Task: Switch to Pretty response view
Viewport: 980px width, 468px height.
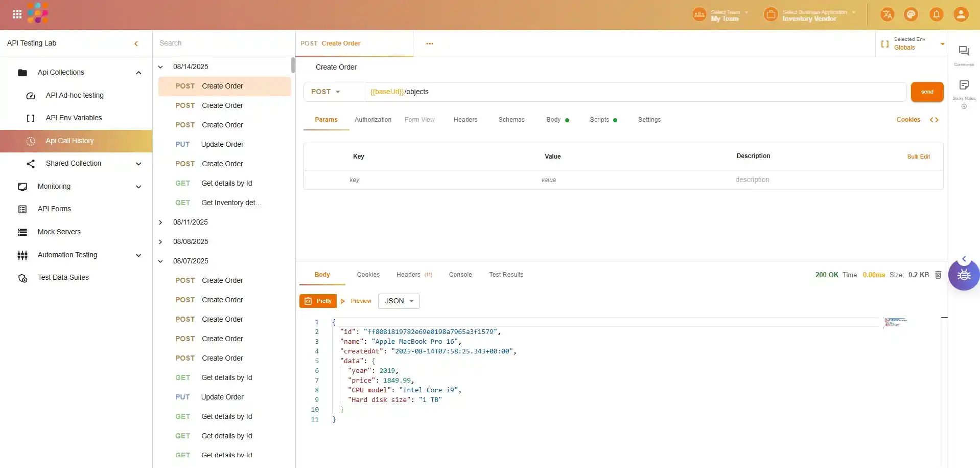Action: click(x=318, y=301)
